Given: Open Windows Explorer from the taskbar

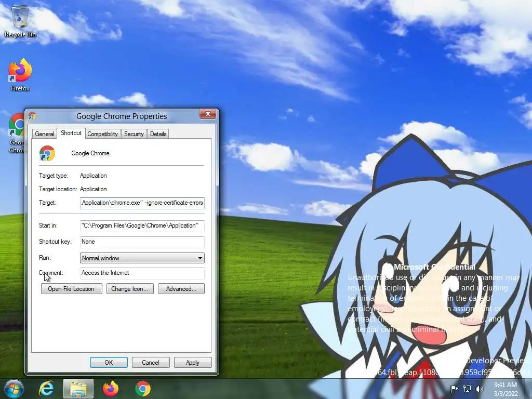Looking at the screenshot, I should [78, 389].
